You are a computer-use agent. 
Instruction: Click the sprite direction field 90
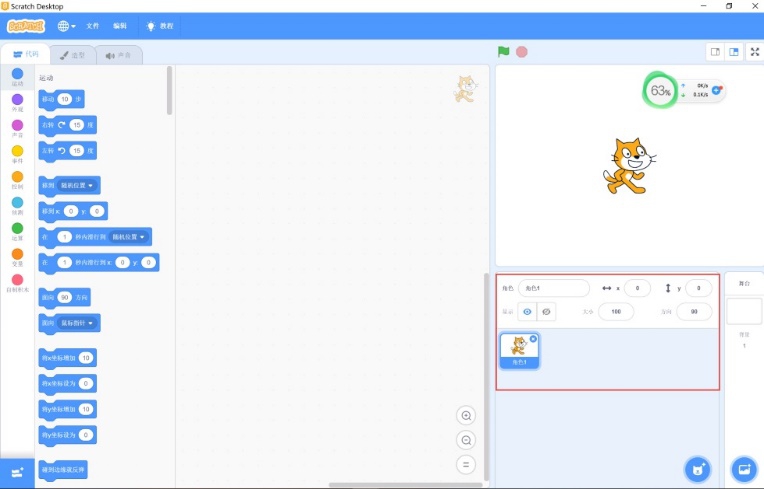(x=694, y=312)
